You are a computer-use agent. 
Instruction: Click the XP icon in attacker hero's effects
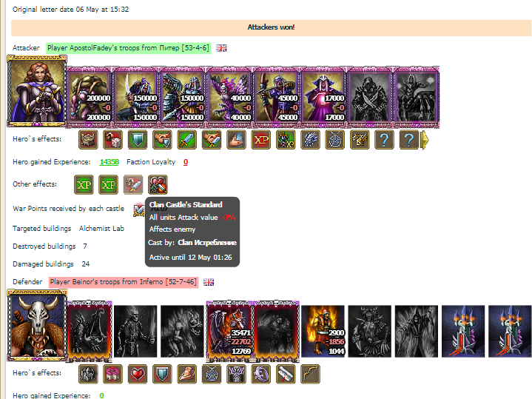261,140
